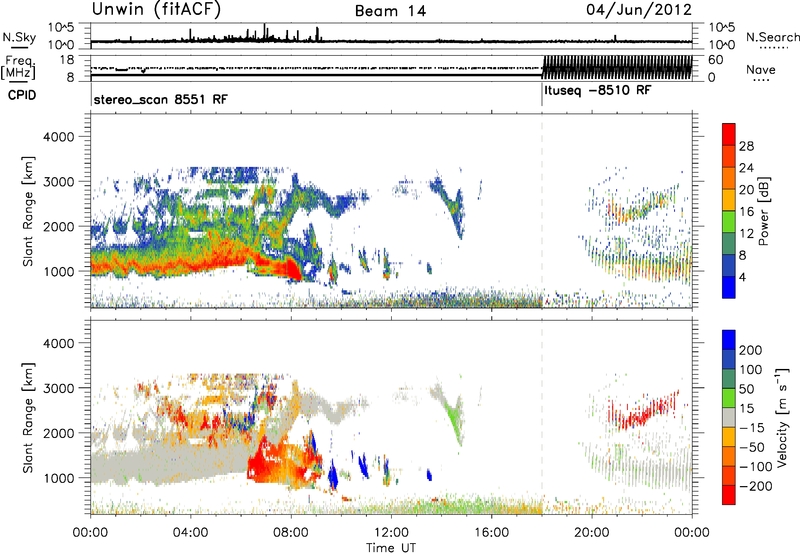This screenshot has width=800, height=554.
Task: Select the -100 value on Velocity color bar
Action: point(756,467)
